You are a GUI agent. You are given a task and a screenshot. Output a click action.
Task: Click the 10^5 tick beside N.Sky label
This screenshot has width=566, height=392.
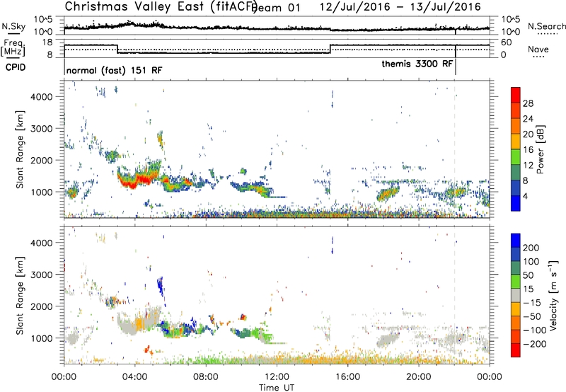click(x=43, y=19)
